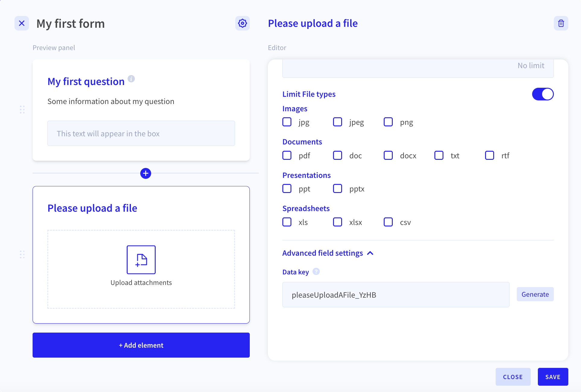Click the SAVE button
This screenshot has height=392, width=581.
(x=553, y=377)
